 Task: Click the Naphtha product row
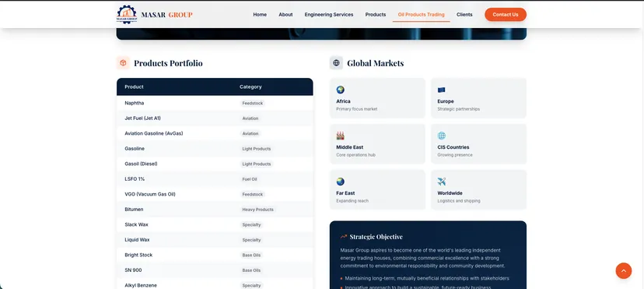click(x=215, y=103)
